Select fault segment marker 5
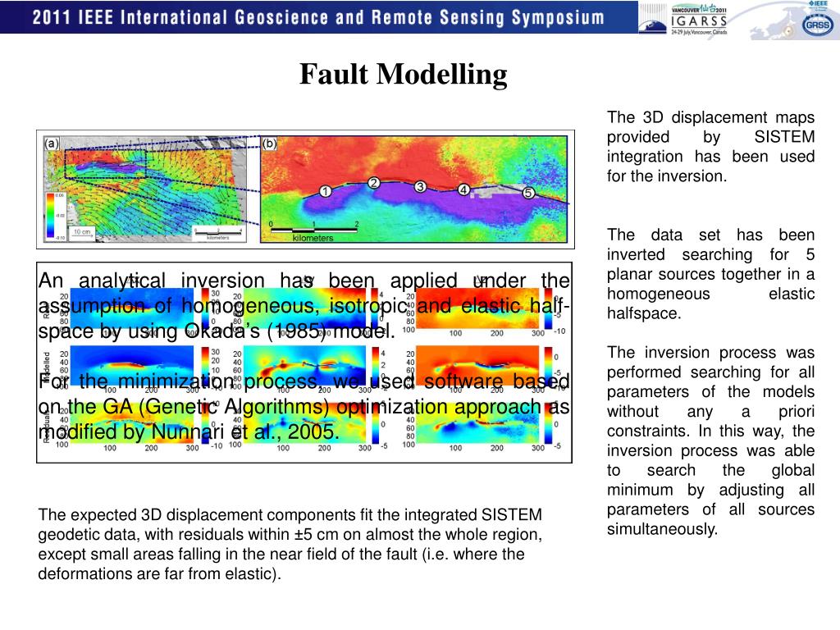The height and width of the screenshot is (630, 840). pos(528,192)
